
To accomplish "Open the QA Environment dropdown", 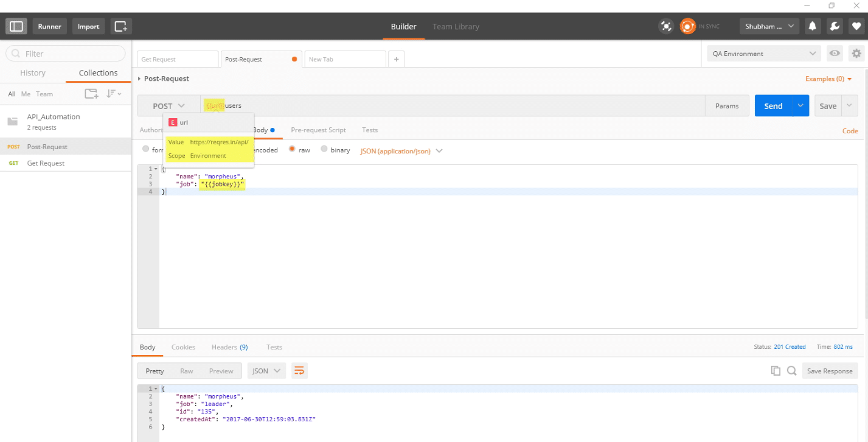I will coord(764,54).
